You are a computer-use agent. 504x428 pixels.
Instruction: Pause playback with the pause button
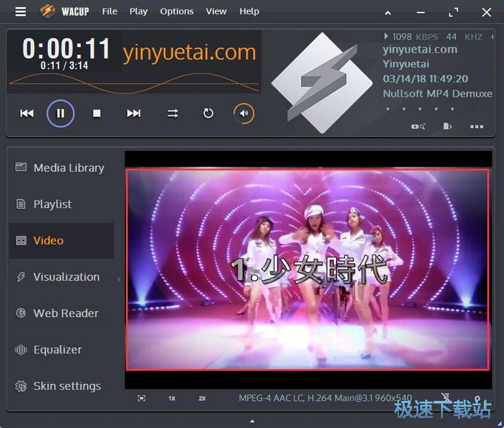(x=60, y=113)
